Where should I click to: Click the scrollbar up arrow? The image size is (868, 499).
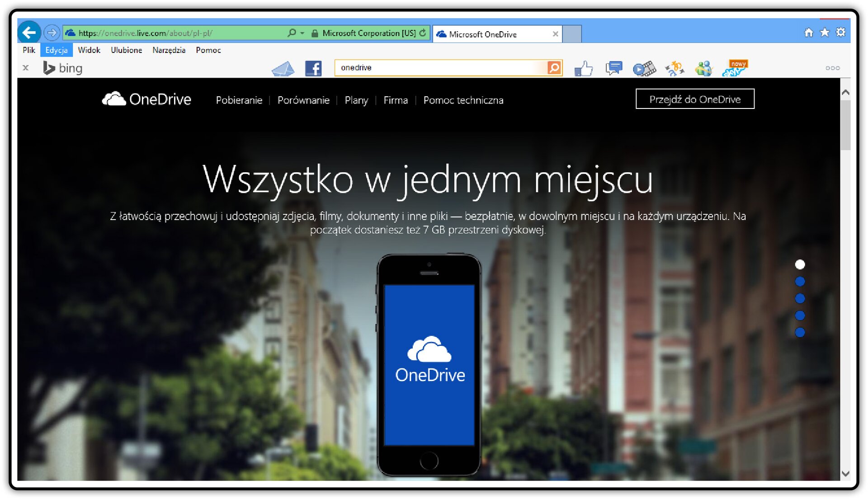[x=845, y=92]
